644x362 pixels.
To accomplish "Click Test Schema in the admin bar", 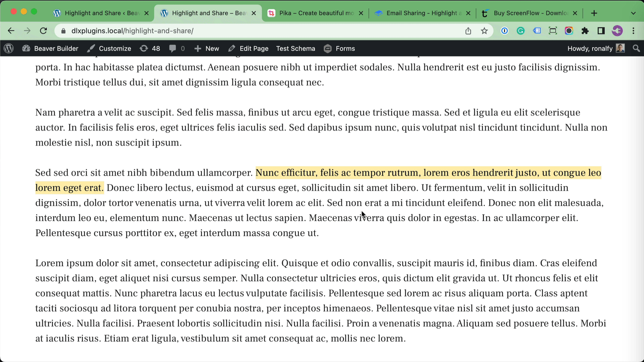I will click(x=296, y=49).
